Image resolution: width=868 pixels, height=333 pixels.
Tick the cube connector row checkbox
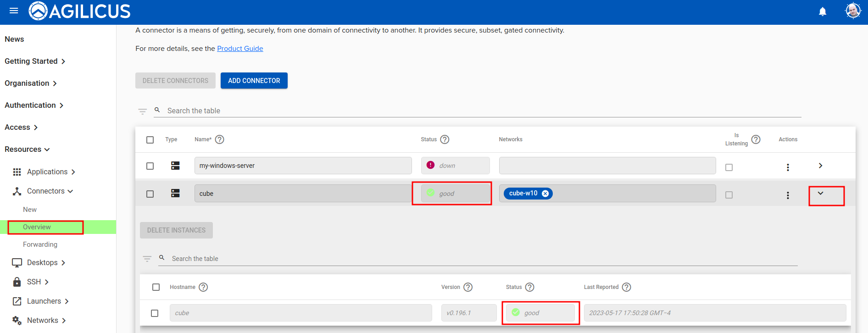tap(150, 194)
